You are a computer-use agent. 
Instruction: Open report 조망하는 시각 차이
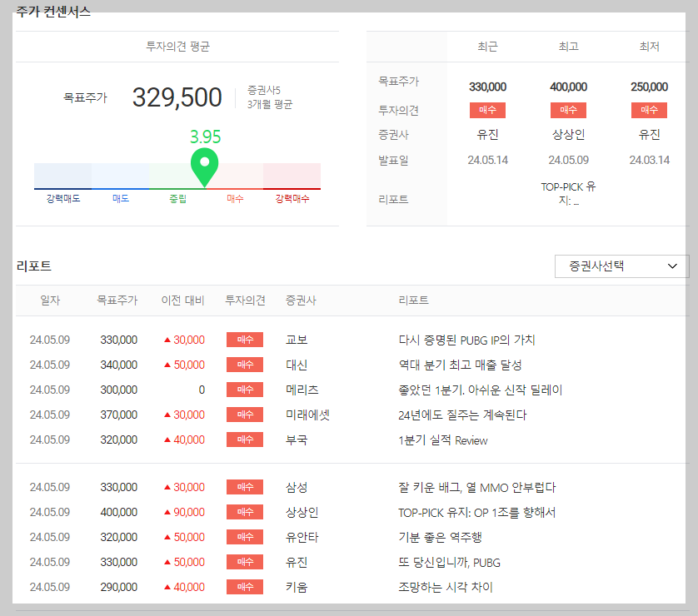coord(446,587)
